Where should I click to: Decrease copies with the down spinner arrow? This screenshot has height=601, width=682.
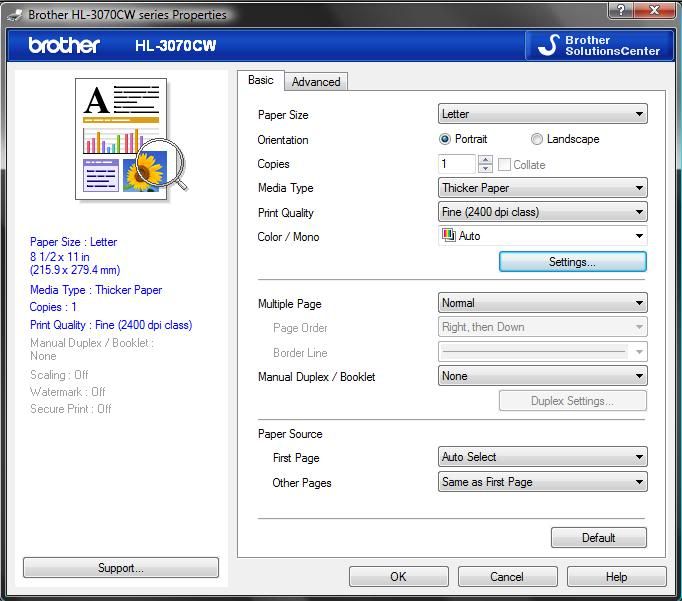pos(485,169)
